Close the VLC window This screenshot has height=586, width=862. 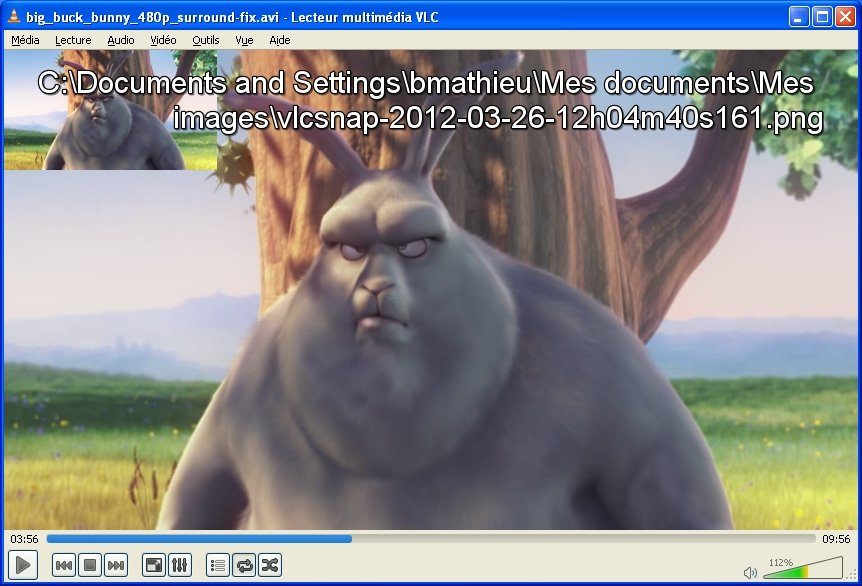(x=846, y=16)
